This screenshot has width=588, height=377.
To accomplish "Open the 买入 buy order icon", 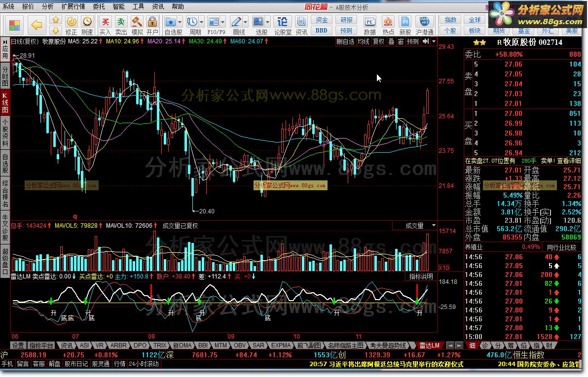I will 106,26.
